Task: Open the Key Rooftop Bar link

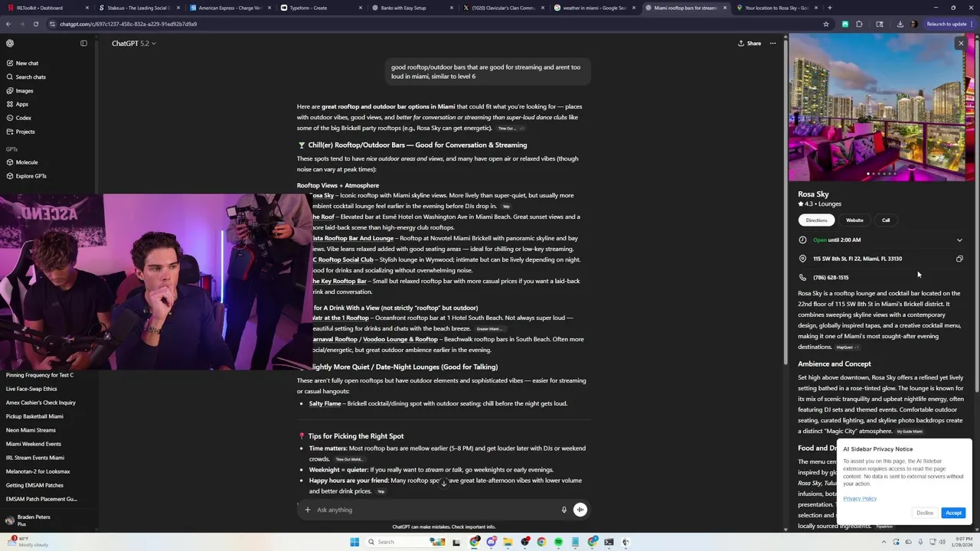Action: [x=339, y=282]
